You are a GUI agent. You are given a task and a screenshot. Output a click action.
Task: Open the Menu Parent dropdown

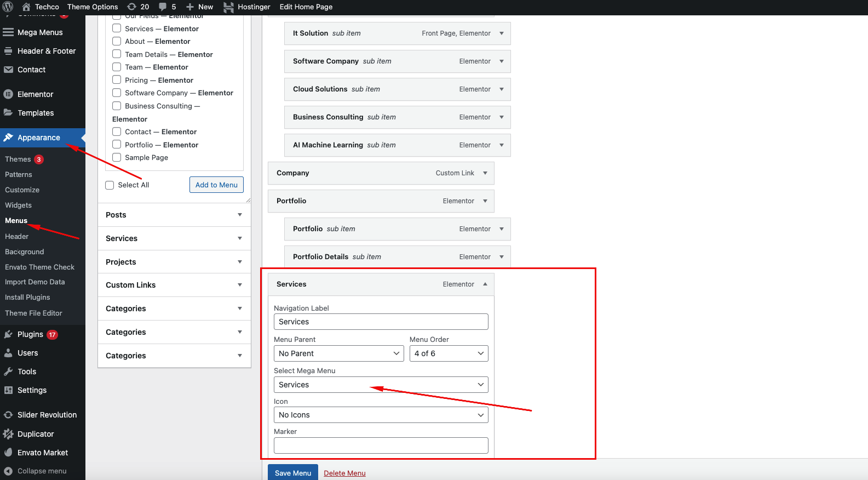[339, 353]
